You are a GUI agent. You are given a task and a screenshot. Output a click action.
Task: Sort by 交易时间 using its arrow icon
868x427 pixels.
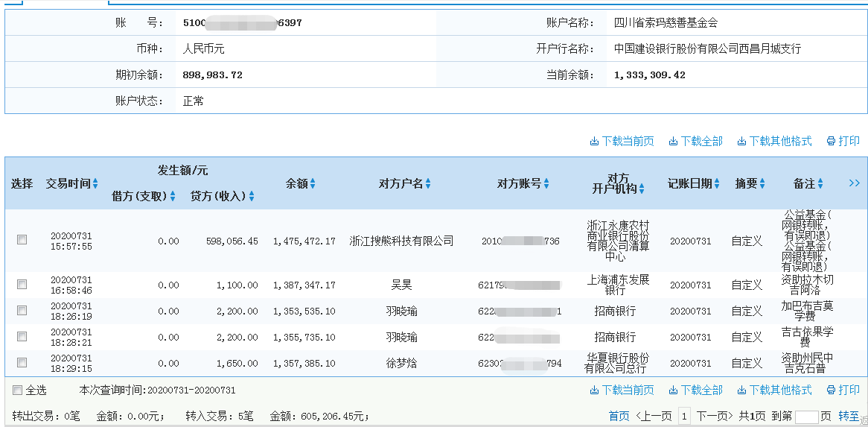(x=95, y=184)
